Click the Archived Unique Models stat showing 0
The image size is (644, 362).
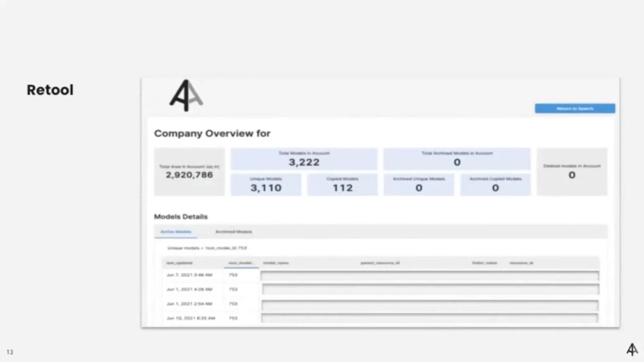pos(419,184)
